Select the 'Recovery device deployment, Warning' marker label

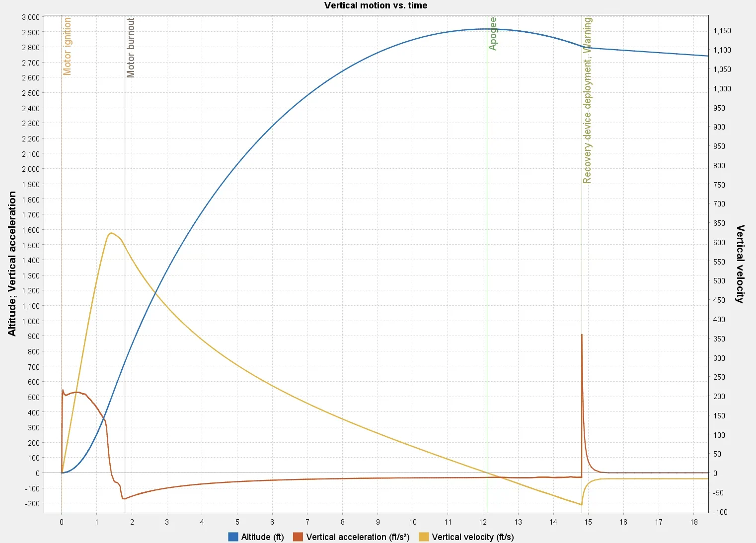point(588,100)
